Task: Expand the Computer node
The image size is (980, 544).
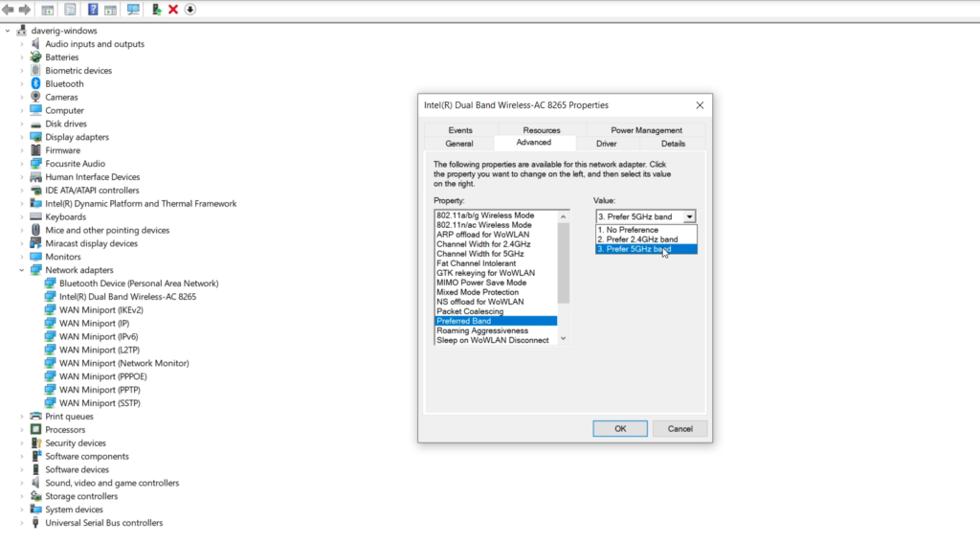Action: pos(21,111)
